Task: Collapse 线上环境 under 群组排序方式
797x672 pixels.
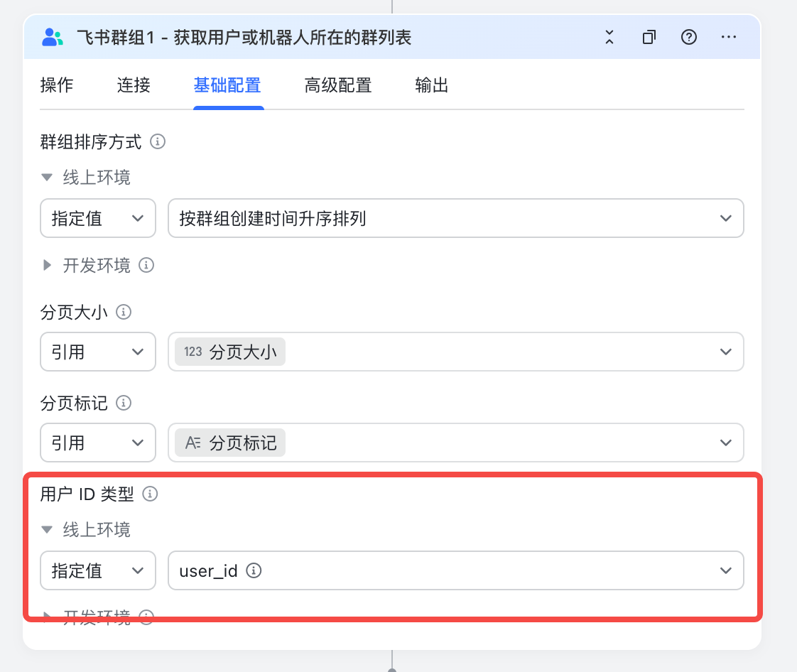Action: [47, 178]
